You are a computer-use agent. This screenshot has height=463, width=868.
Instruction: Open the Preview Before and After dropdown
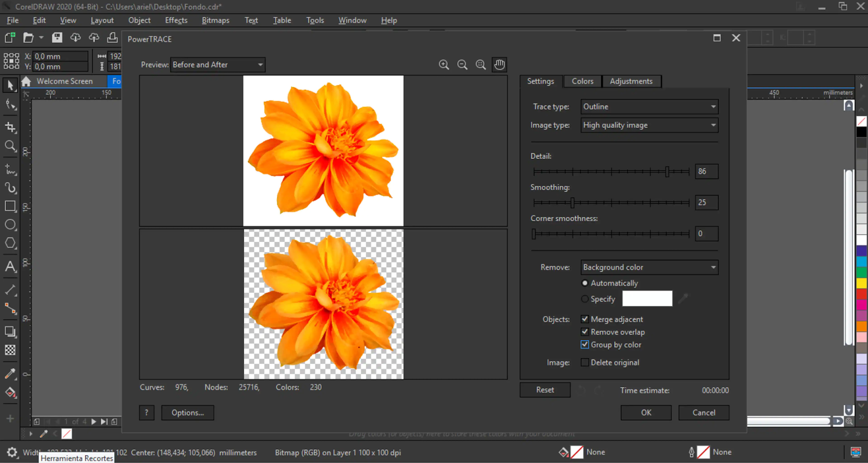[x=218, y=65]
